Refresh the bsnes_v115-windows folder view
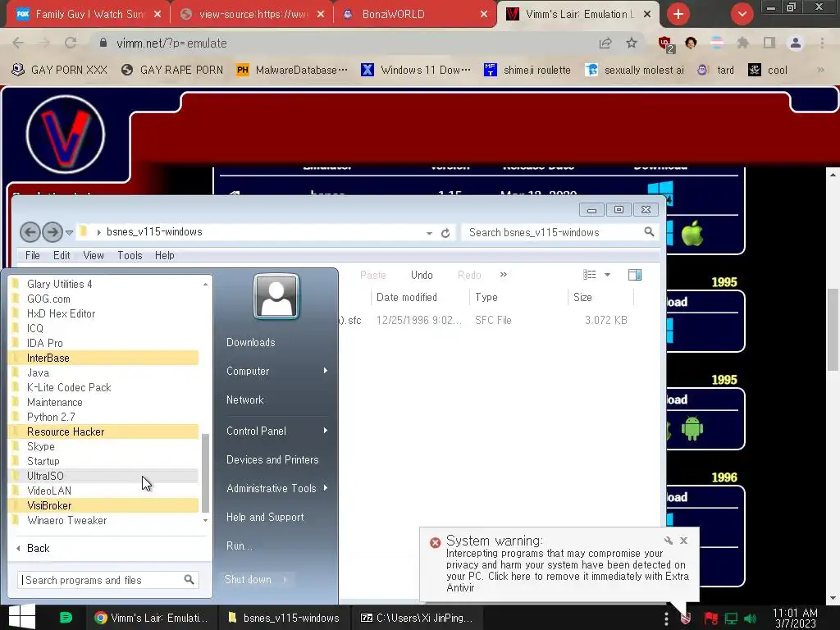Viewport: 840px width, 630px height. coord(445,233)
